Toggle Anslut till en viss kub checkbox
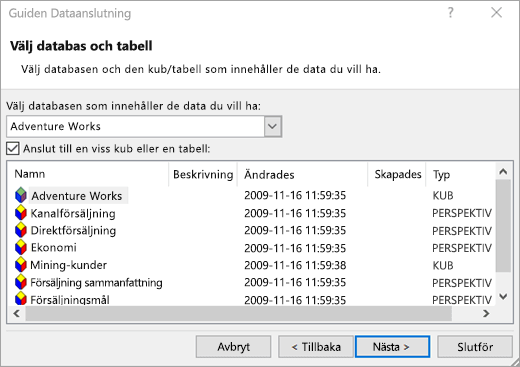This screenshot has width=520, height=367. pos(13,148)
